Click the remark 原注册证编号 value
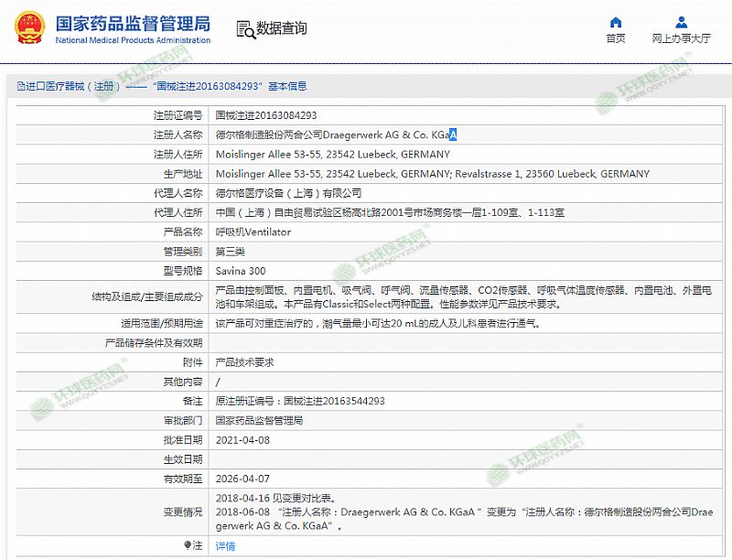This screenshot has height=560, width=732. (299, 401)
